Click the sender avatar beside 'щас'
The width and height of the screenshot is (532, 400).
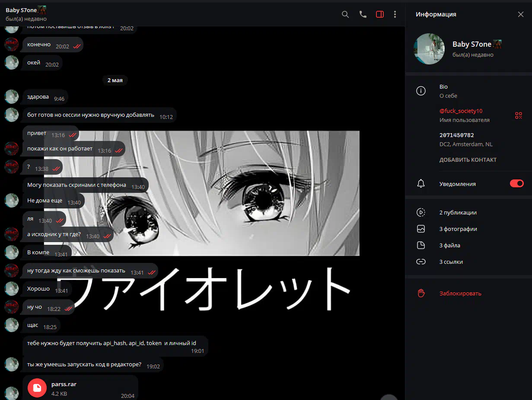(x=12, y=325)
